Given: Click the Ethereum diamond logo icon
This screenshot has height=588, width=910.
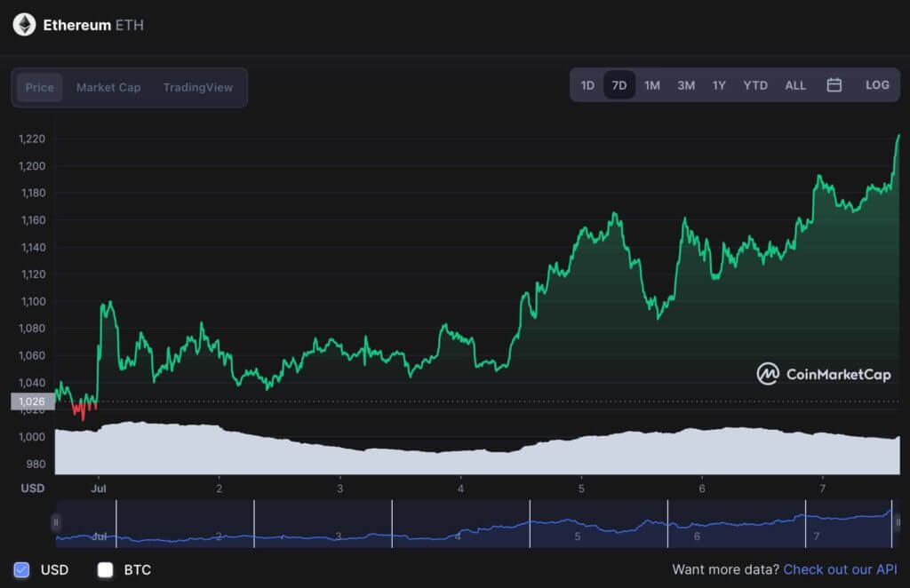Looking at the screenshot, I should (24, 25).
